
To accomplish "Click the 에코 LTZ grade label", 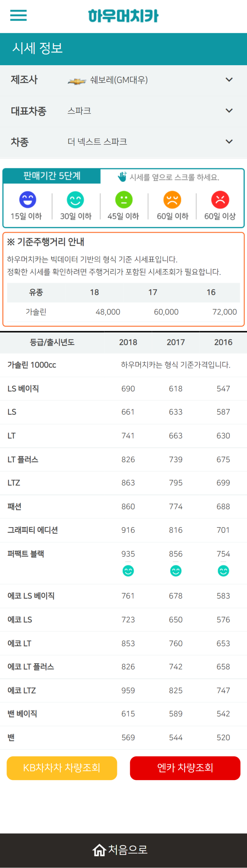I will [22, 690].
